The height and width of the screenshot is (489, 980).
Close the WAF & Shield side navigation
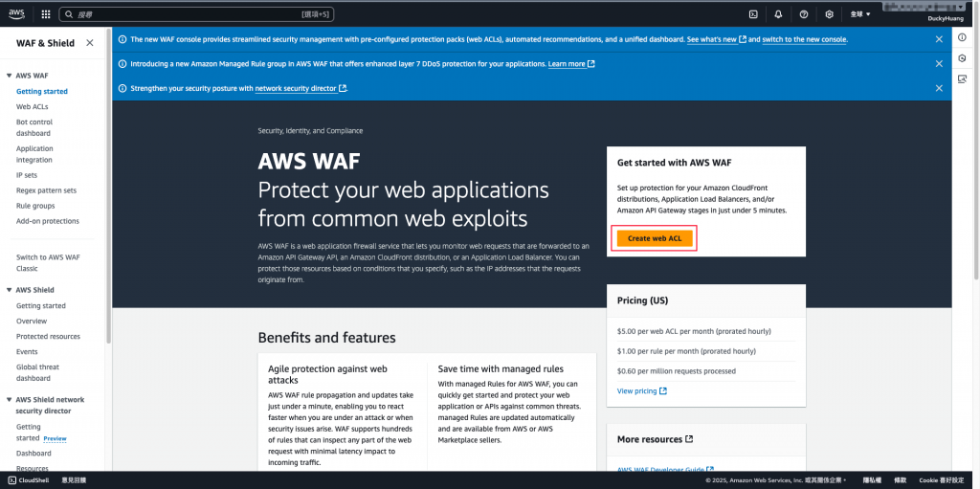(x=90, y=42)
